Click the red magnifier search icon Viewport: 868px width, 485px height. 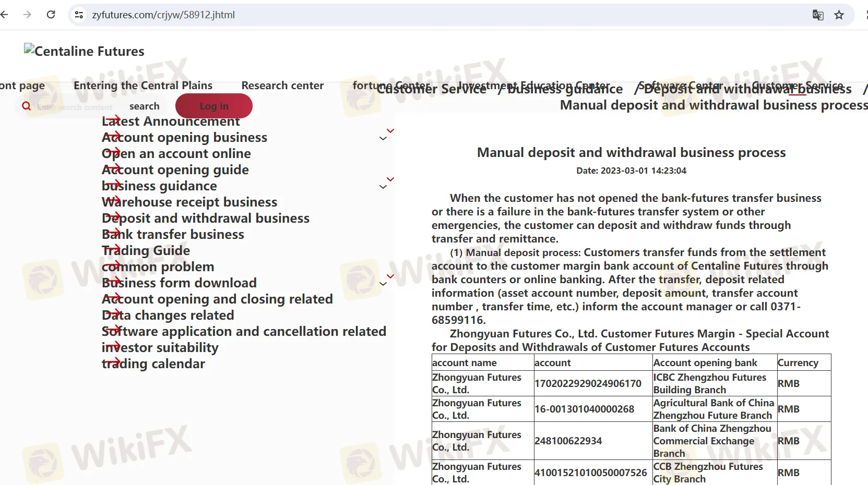26,106
